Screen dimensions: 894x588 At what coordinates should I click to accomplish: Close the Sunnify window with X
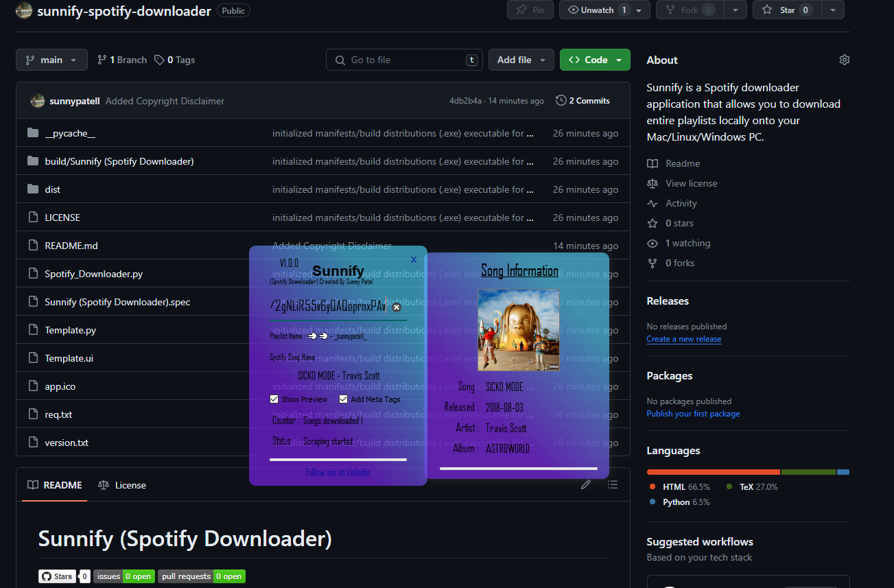coord(414,259)
